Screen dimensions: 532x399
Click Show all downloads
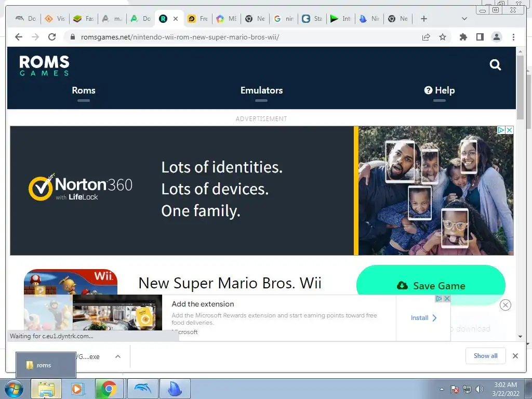(x=486, y=355)
